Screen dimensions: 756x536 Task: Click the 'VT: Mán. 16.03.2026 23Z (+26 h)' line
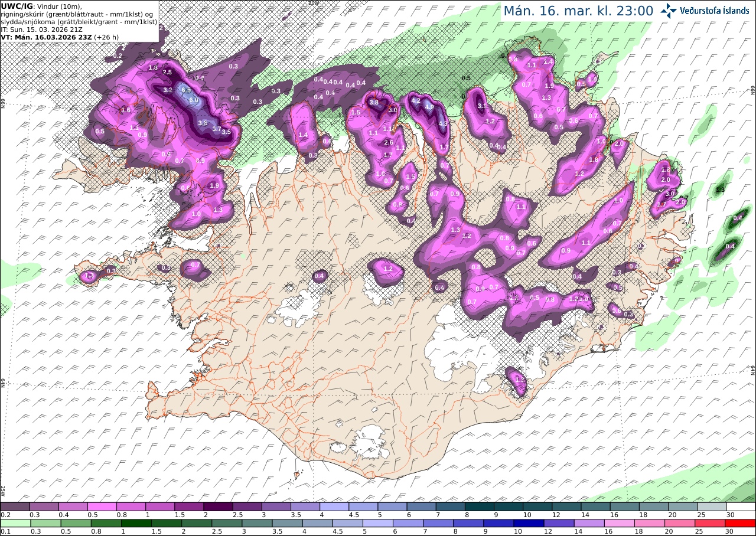coord(60,37)
